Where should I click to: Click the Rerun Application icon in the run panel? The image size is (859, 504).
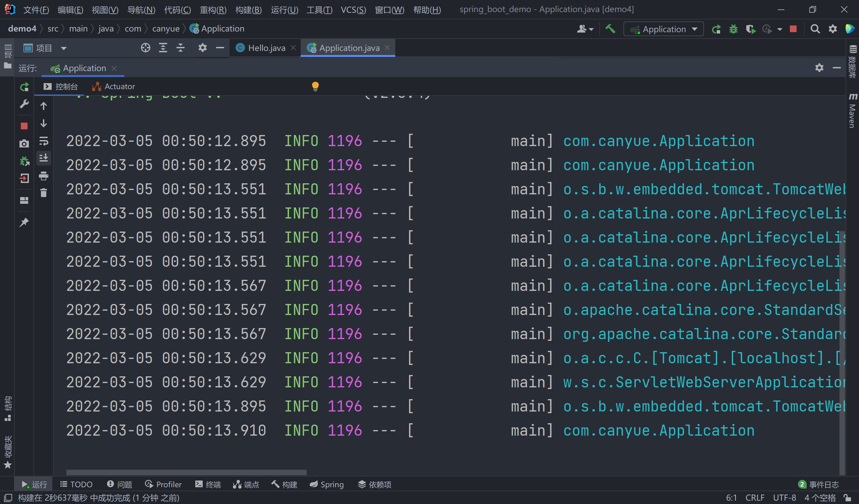tap(24, 87)
